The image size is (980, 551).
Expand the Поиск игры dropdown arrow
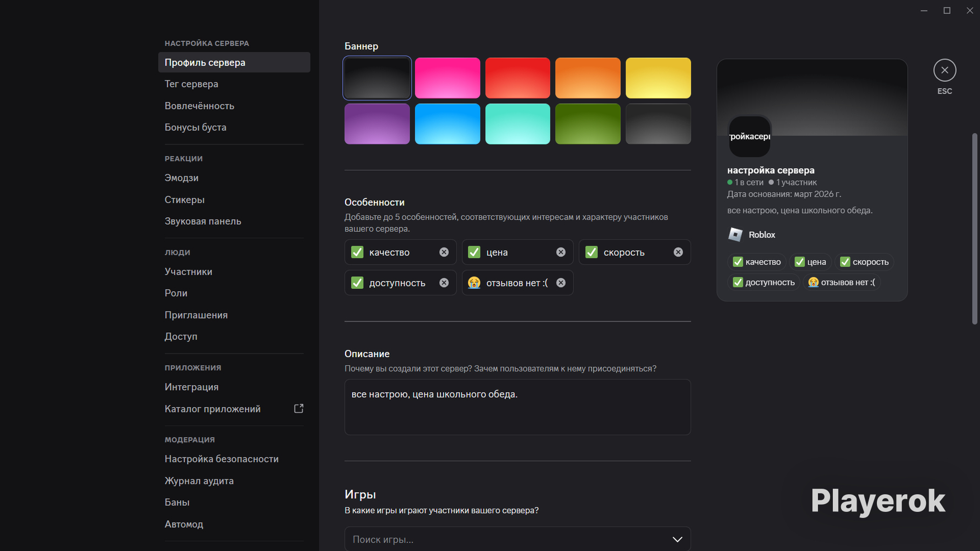(x=677, y=539)
